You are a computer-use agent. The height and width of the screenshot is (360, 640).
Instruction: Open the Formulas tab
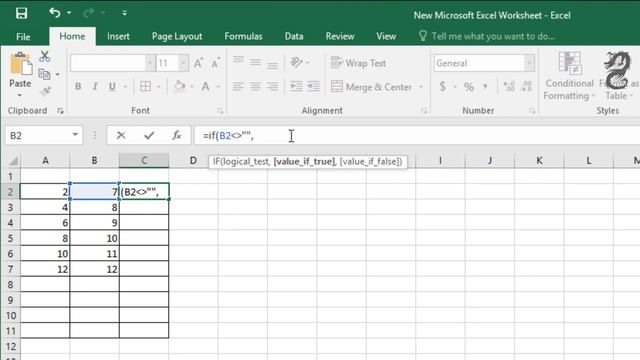243,36
